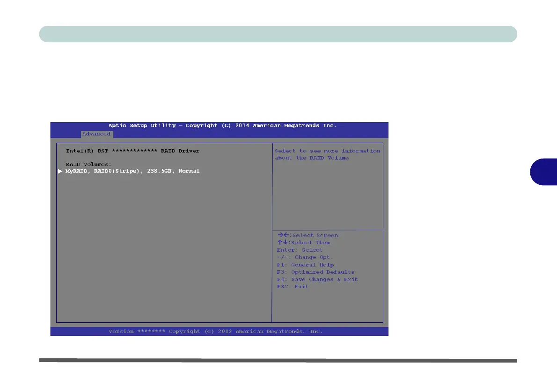557x392 pixels.
Task: Click the +/-: Change Opt. hint
Action: point(305,257)
